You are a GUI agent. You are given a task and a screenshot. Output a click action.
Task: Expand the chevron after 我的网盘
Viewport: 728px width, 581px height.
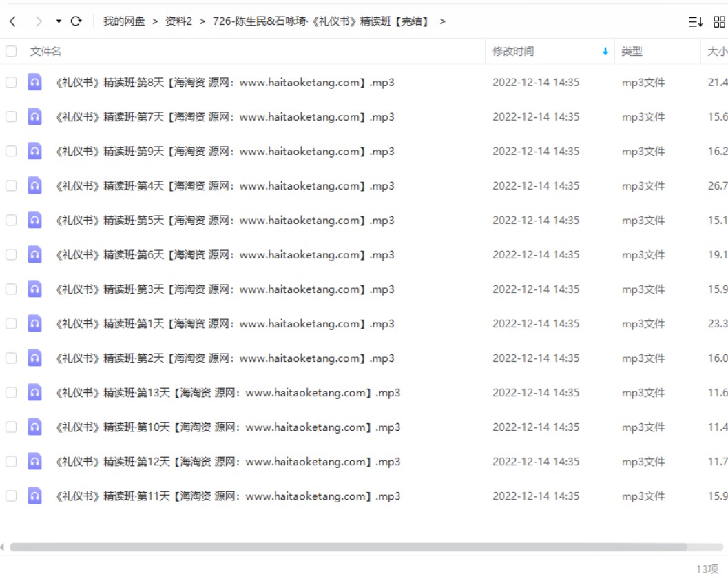[x=155, y=21]
